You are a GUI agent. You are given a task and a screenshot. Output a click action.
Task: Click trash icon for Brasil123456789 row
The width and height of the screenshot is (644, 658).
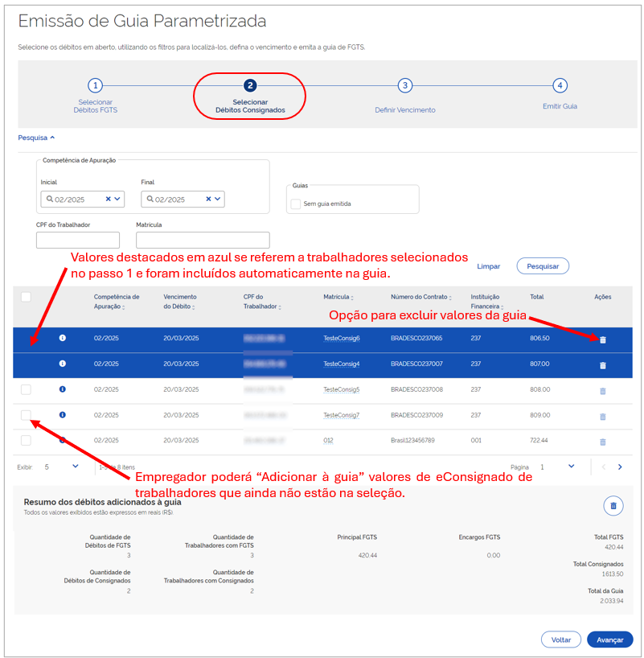602,442
